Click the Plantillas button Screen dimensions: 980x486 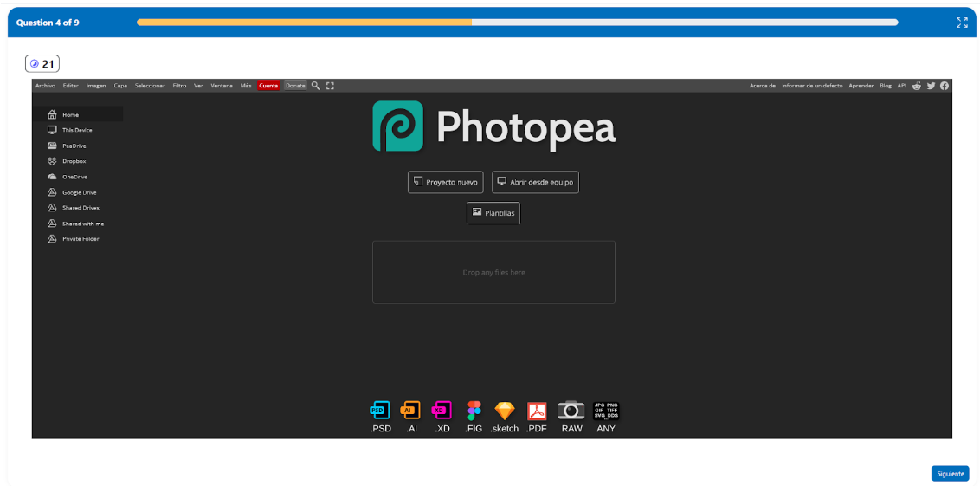click(x=493, y=212)
